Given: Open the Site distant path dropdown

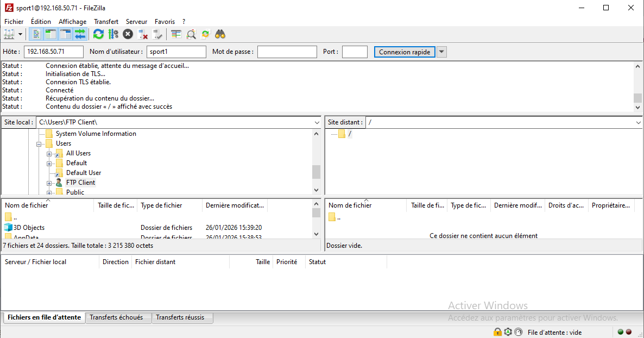Looking at the screenshot, I should [638, 122].
